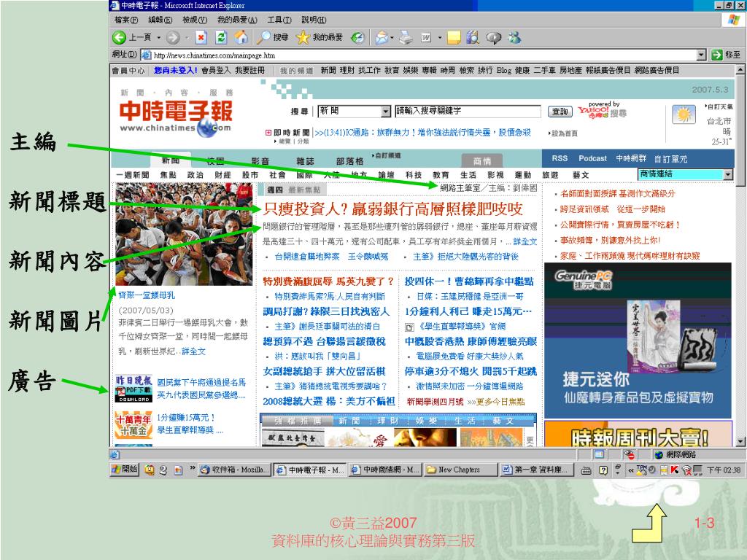This screenshot has height=560, width=747.
Task: Expand hidden tray icons chevron
Action: click(x=631, y=470)
